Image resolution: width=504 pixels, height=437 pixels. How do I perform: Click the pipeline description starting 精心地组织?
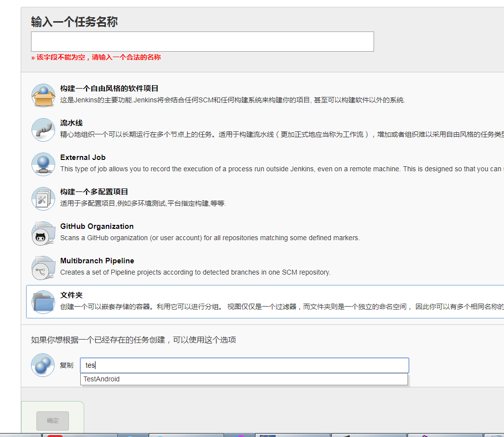tap(282, 134)
